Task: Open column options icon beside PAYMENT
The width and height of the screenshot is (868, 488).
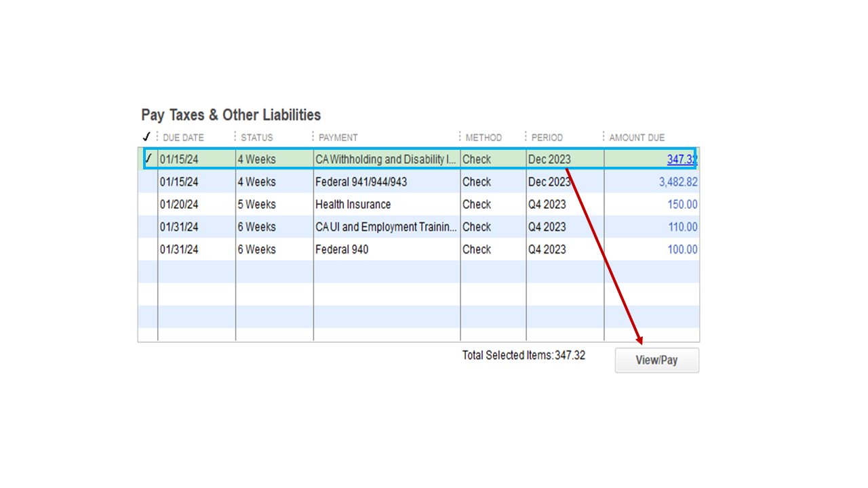Action: [313, 136]
